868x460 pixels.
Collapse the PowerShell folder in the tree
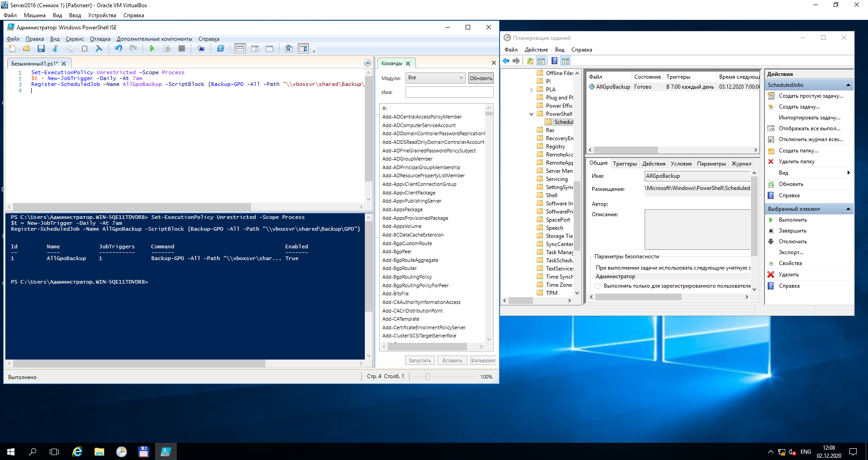click(532, 114)
